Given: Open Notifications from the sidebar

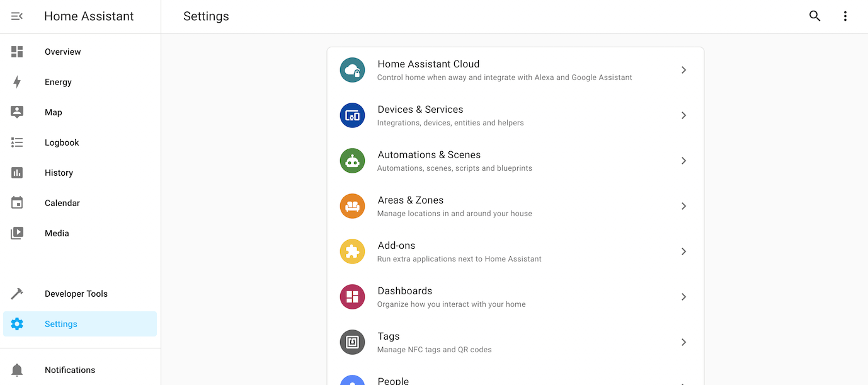Looking at the screenshot, I should point(70,370).
